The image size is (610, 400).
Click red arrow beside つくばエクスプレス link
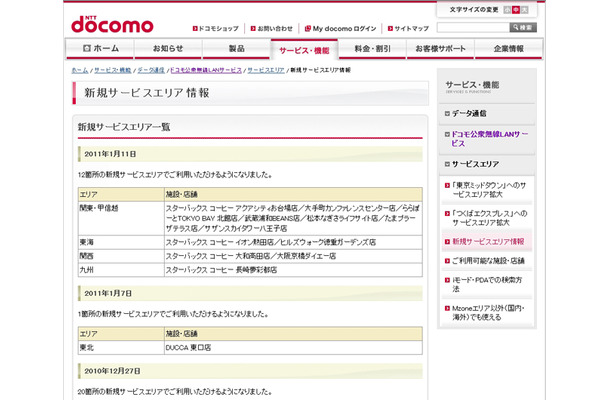(447, 214)
